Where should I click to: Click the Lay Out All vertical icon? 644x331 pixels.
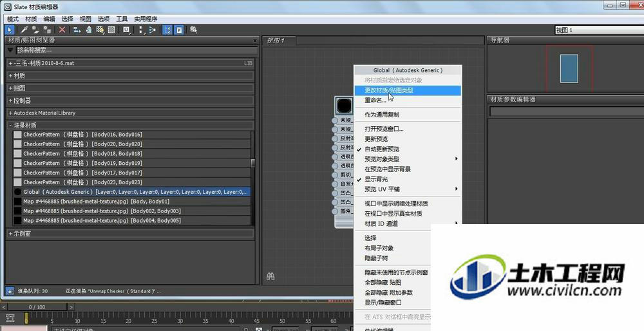(x=141, y=30)
